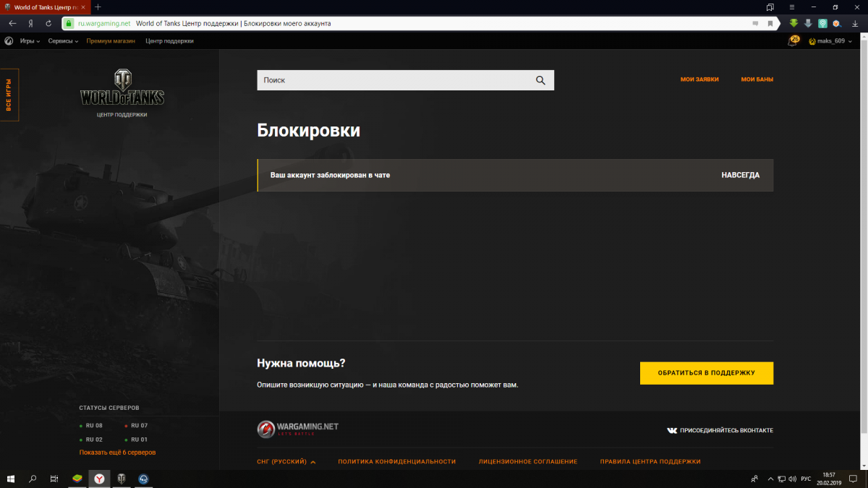
Task: Click the chat ban row marked НАВСЕГДА
Action: coord(515,175)
